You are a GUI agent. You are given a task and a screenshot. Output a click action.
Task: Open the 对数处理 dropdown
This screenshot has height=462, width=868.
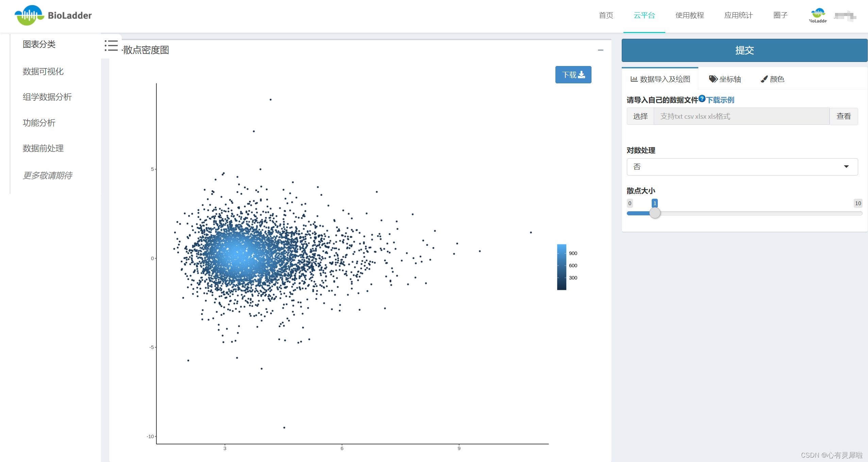(742, 167)
